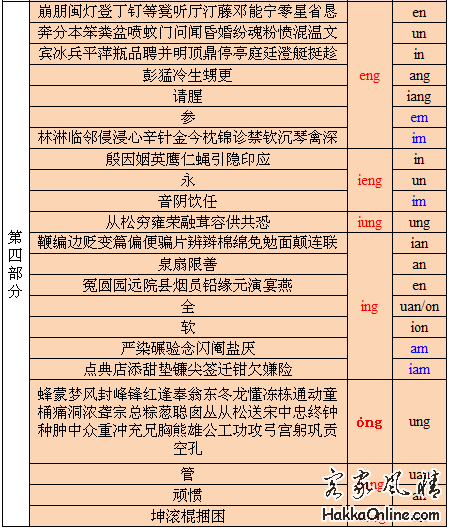The image size is (449, 529).
Task: Click the 'iang' cell
Action: coord(419,96)
